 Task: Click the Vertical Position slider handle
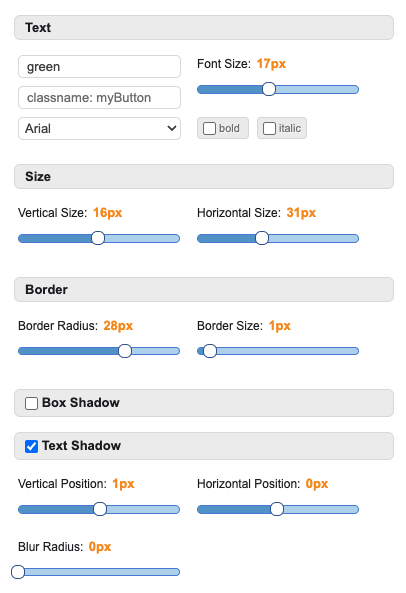coord(100,509)
